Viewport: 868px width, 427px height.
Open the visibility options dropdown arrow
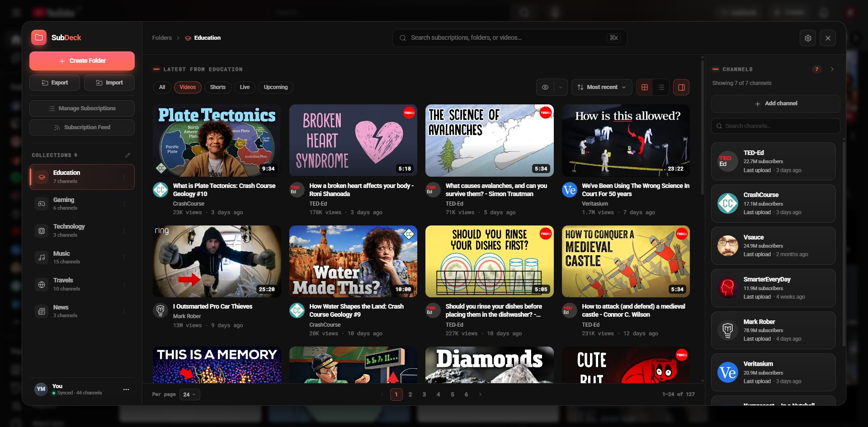tap(561, 87)
